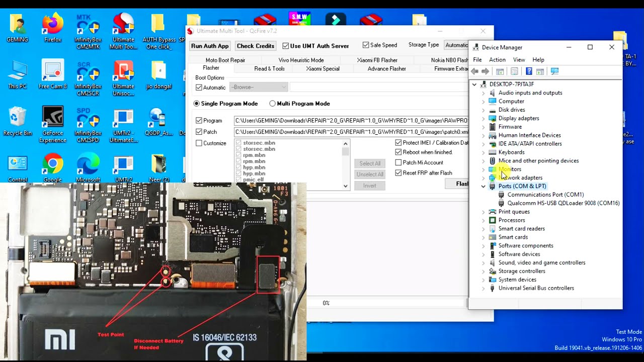Screen dimensions: 644x362
Task: Open the Action menu in Device Manager
Action: click(x=497, y=60)
